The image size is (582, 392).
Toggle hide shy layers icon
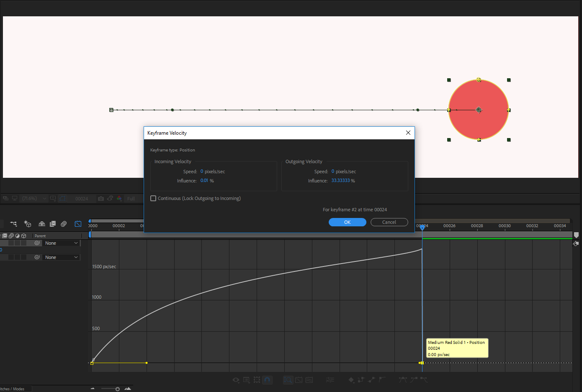(41, 224)
